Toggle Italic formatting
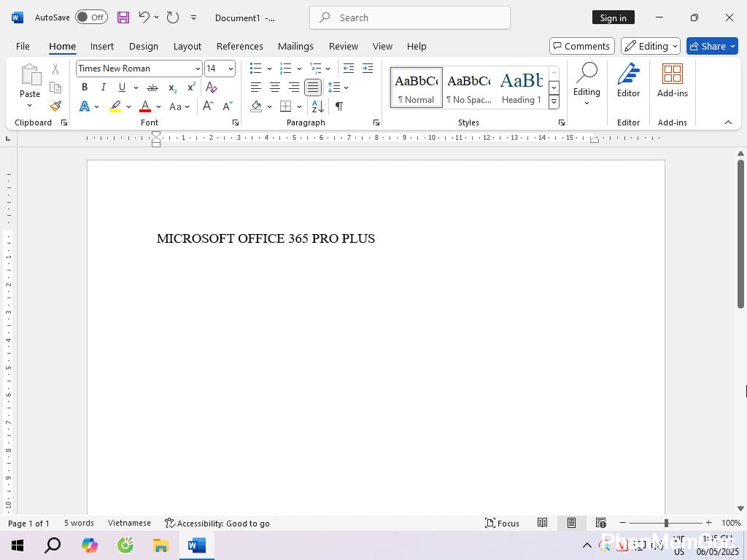The height and width of the screenshot is (560, 747). [103, 87]
